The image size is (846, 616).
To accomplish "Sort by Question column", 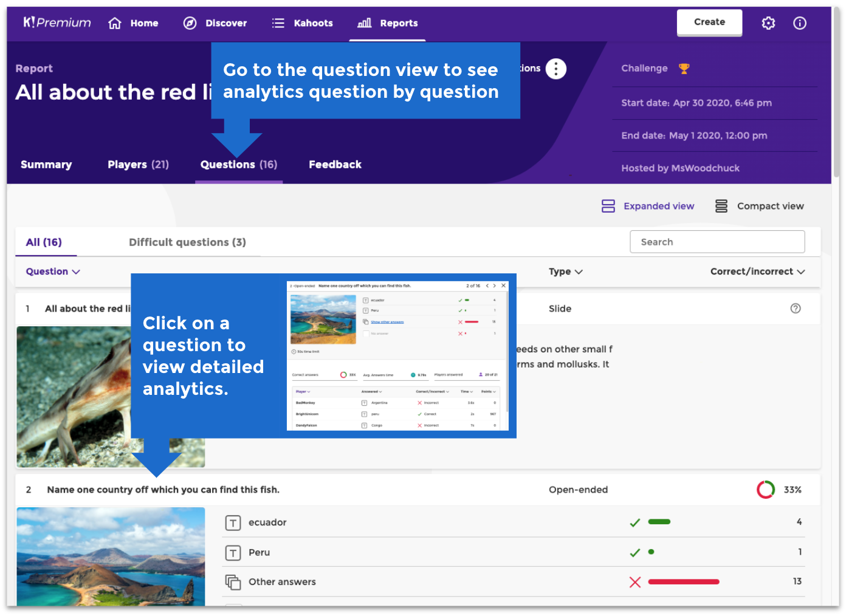I will click(53, 272).
